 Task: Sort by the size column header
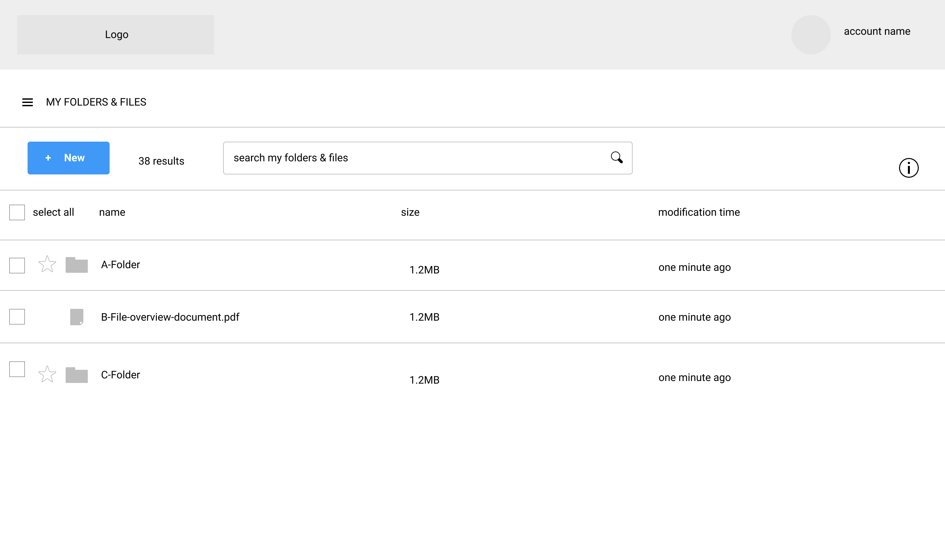click(x=410, y=212)
